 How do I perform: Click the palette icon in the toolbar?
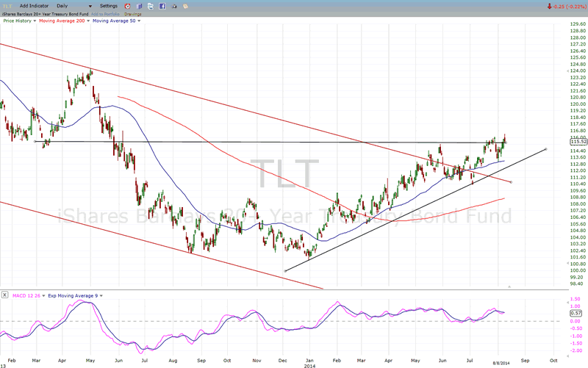(x=184, y=5)
